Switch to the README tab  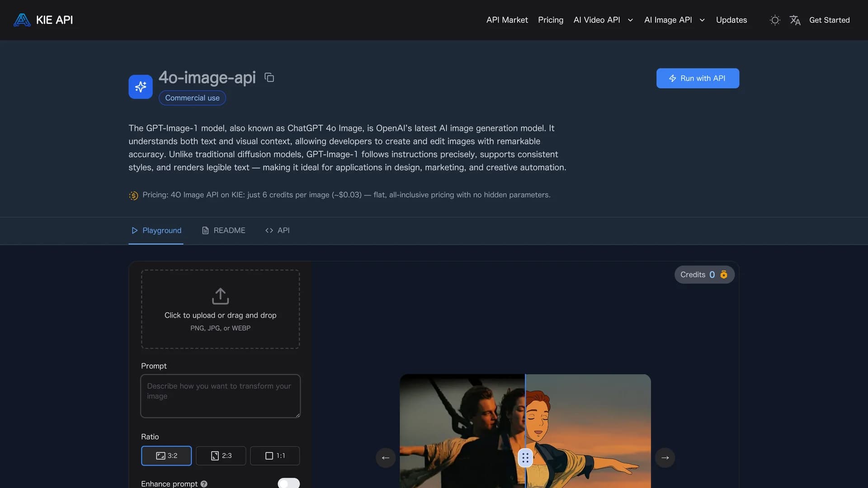click(224, 230)
